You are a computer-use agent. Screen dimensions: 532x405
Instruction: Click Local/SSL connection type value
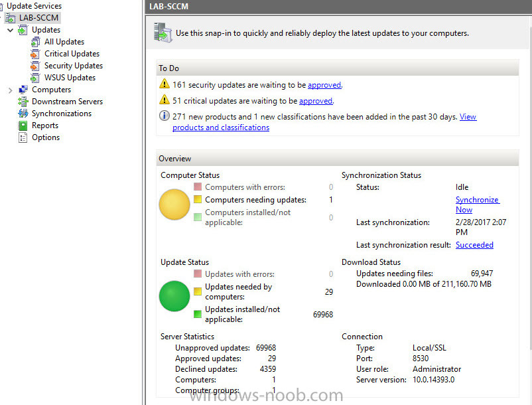[x=429, y=348]
